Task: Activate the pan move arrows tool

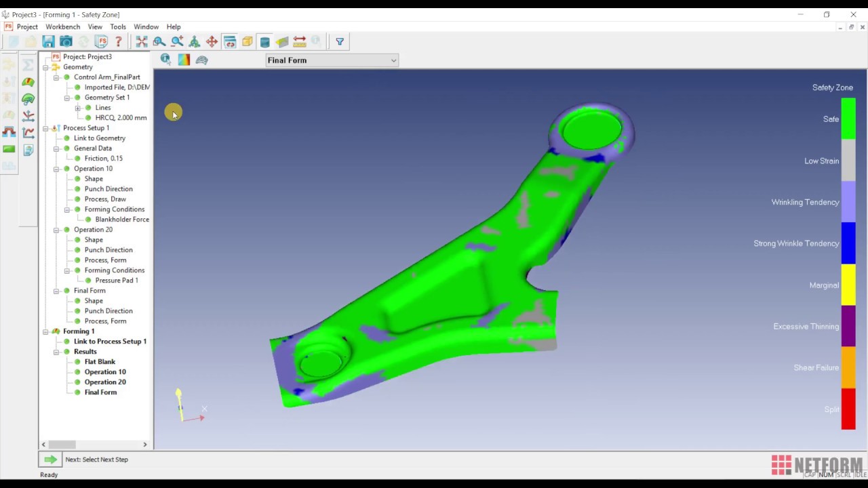Action: pyautogui.click(x=212, y=41)
